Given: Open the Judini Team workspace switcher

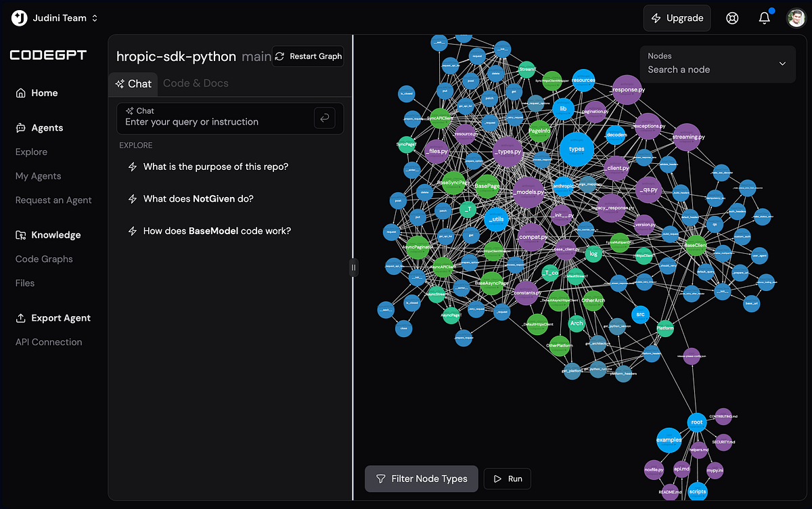Looking at the screenshot, I should (x=54, y=18).
